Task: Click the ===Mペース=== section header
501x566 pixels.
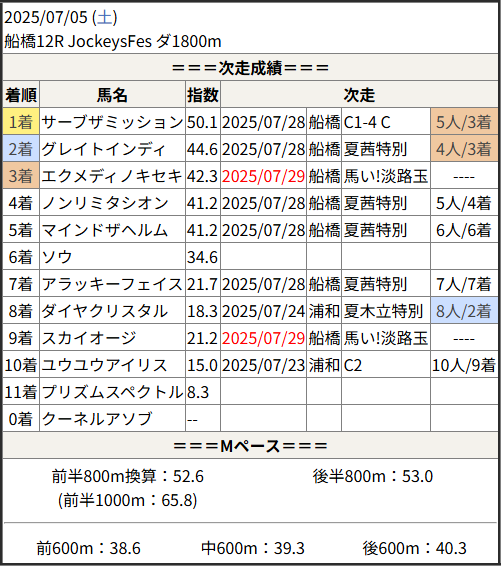Action: point(250,445)
